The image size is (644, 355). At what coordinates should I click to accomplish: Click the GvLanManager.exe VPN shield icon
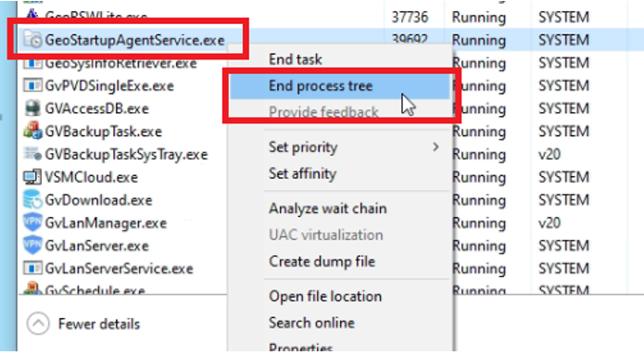32,222
